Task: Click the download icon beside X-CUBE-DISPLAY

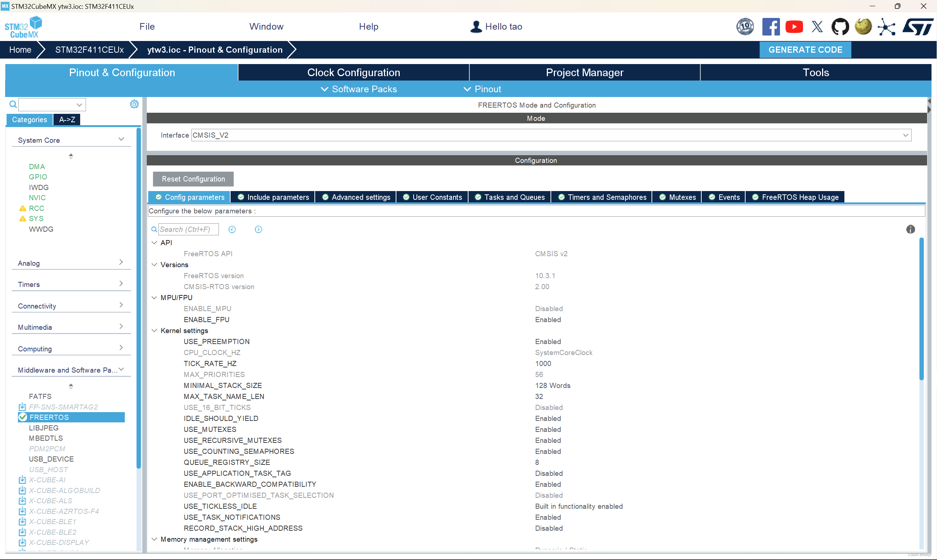Action: [x=22, y=542]
